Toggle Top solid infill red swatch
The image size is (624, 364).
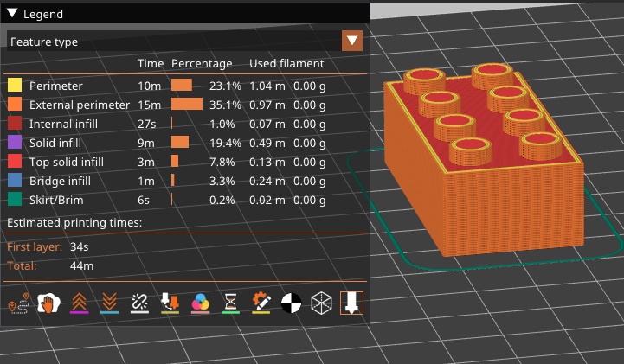(x=15, y=162)
